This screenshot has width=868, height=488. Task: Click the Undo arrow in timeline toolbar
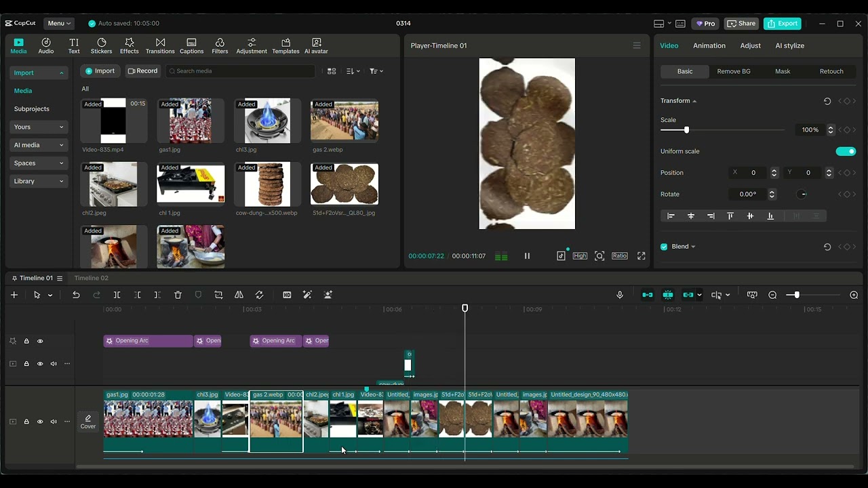[x=76, y=295]
